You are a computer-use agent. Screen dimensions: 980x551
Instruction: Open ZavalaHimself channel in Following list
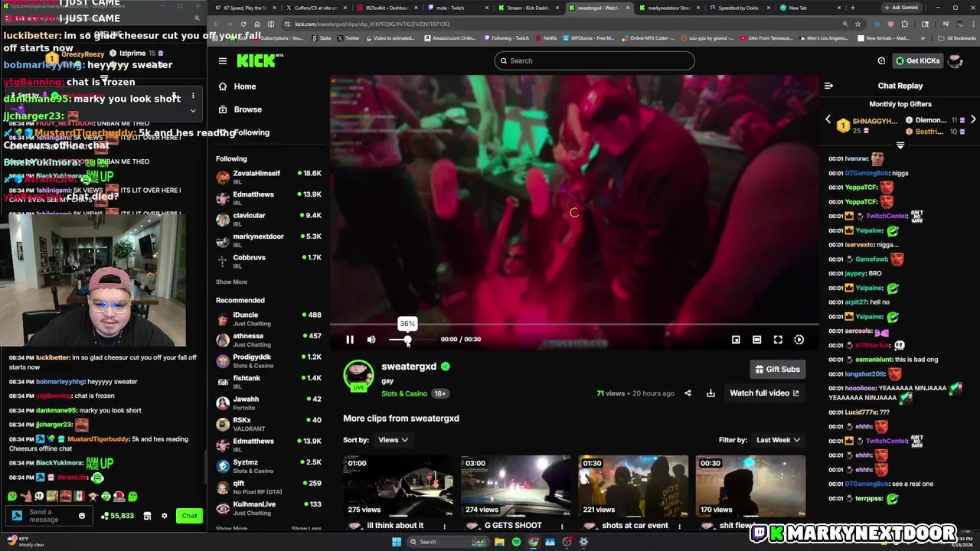point(269,177)
